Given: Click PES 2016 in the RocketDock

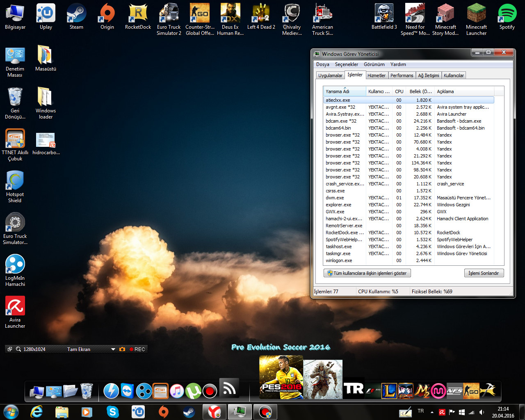Looking at the screenshot, I should click(x=281, y=377).
